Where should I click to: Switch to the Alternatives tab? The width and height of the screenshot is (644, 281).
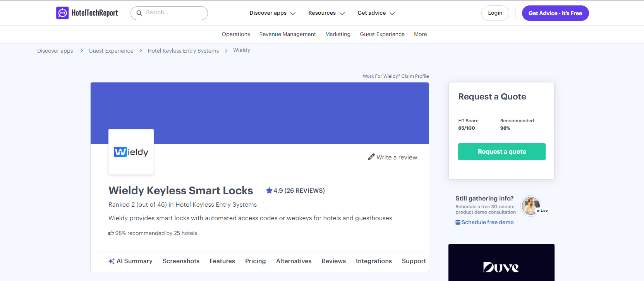pyautogui.click(x=294, y=261)
